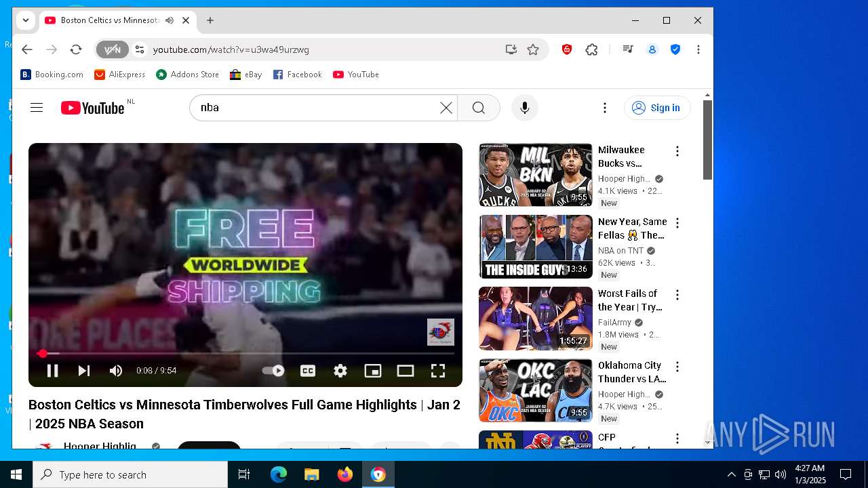Focus the YouTube search field
Screen dimensions: 868x488
pos(319,108)
